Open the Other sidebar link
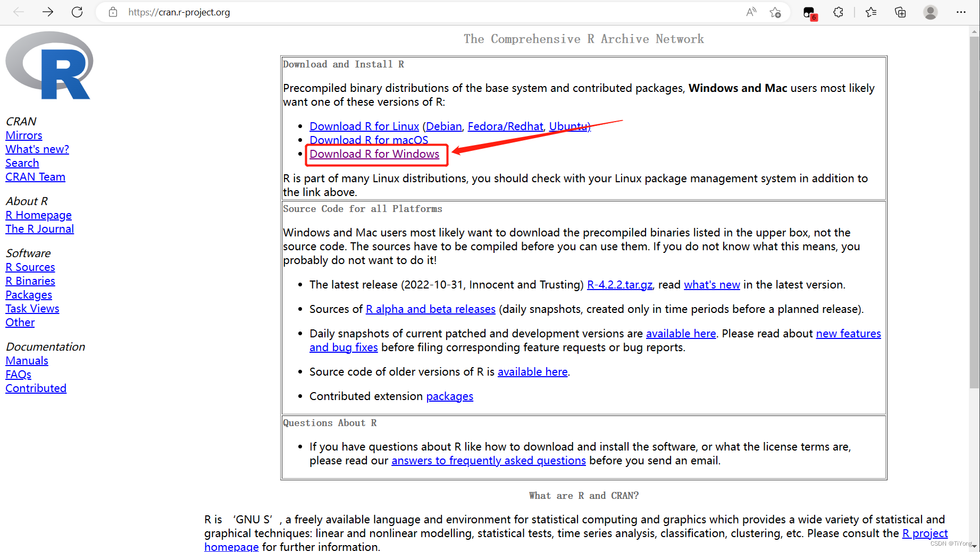The width and height of the screenshot is (980, 552). [x=20, y=322]
